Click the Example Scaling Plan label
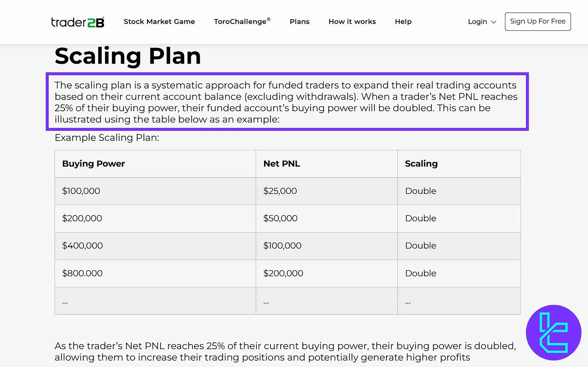Image resolution: width=588 pixels, height=367 pixels. pyautogui.click(x=107, y=138)
